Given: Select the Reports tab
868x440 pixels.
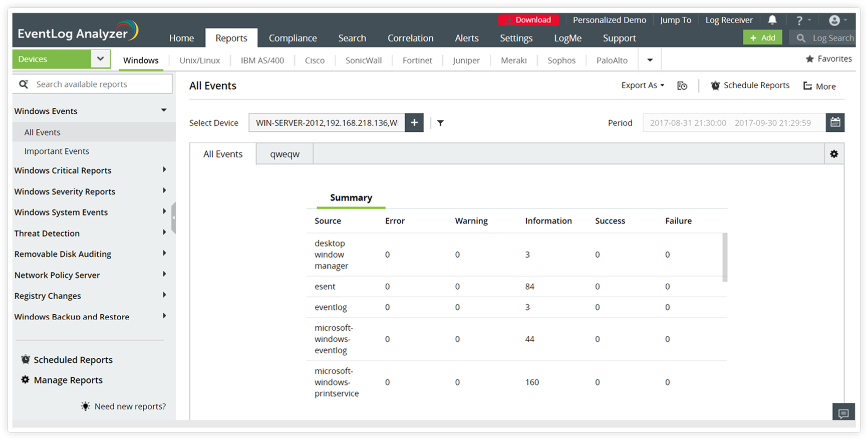Looking at the screenshot, I should click(x=231, y=38).
